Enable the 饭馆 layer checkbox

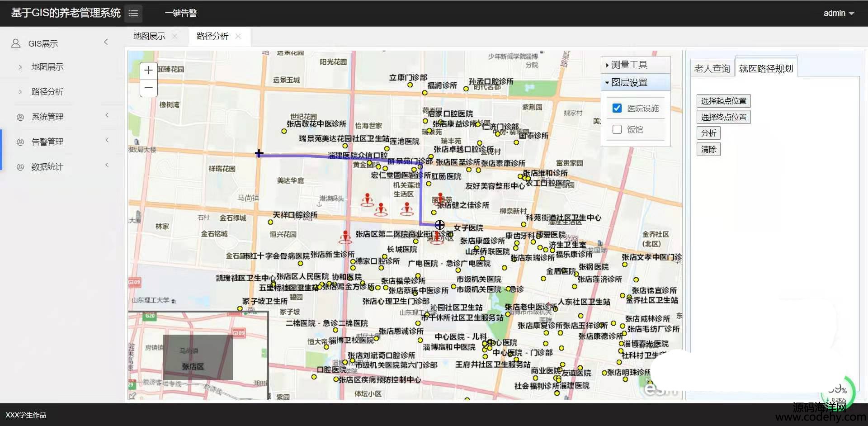pos(617,129)
